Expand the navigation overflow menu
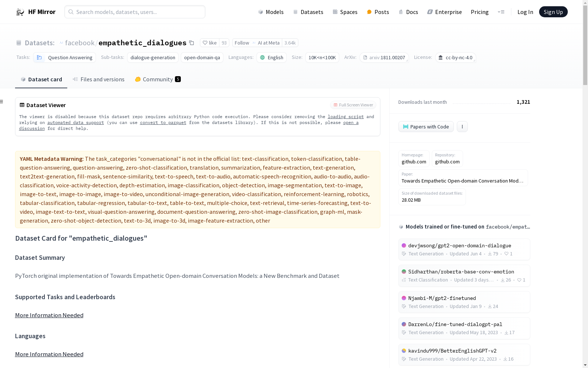 [x=501, y=12]
